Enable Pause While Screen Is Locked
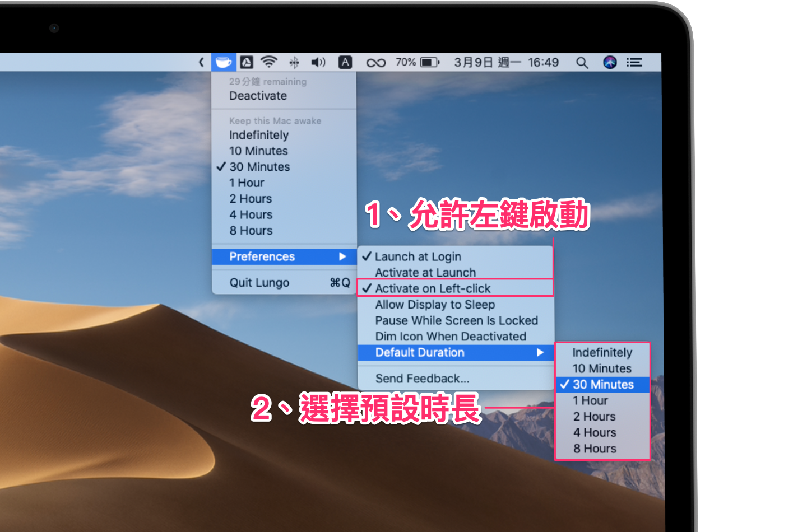The height and width of the screenshot is (532, 807). point(456,320)
